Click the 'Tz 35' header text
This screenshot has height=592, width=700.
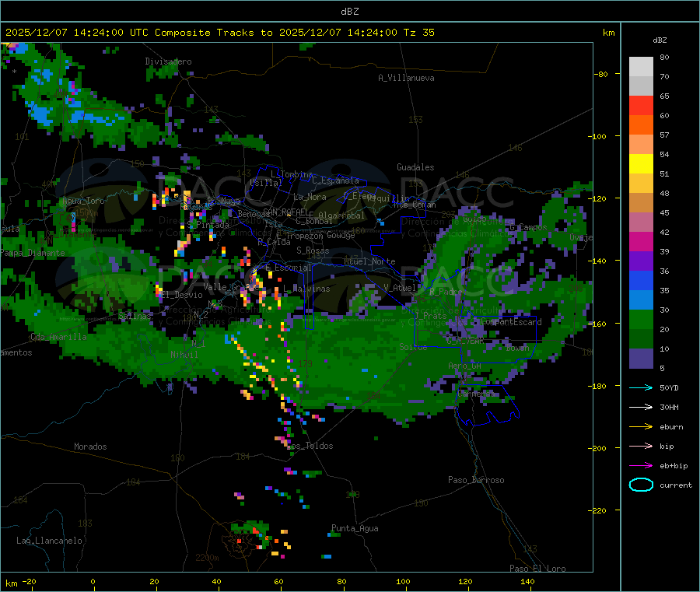tap(418, 33)
